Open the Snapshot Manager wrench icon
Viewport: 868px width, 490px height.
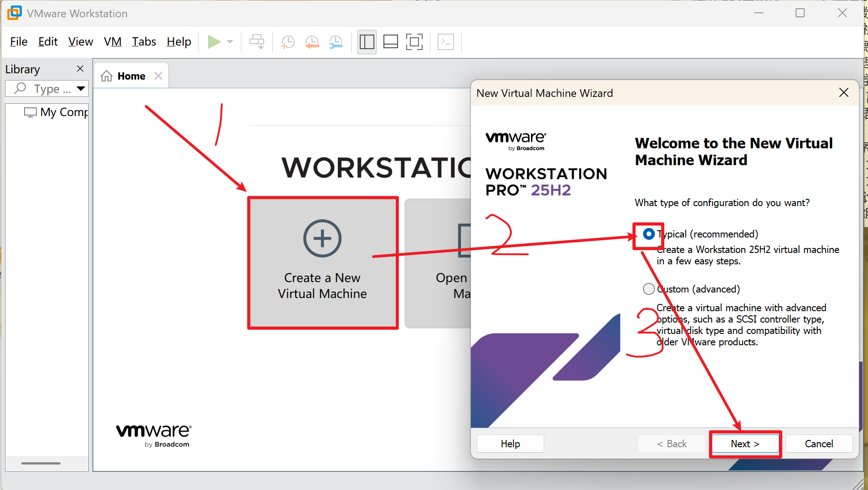pyautogui.click(x=336, y=42)
